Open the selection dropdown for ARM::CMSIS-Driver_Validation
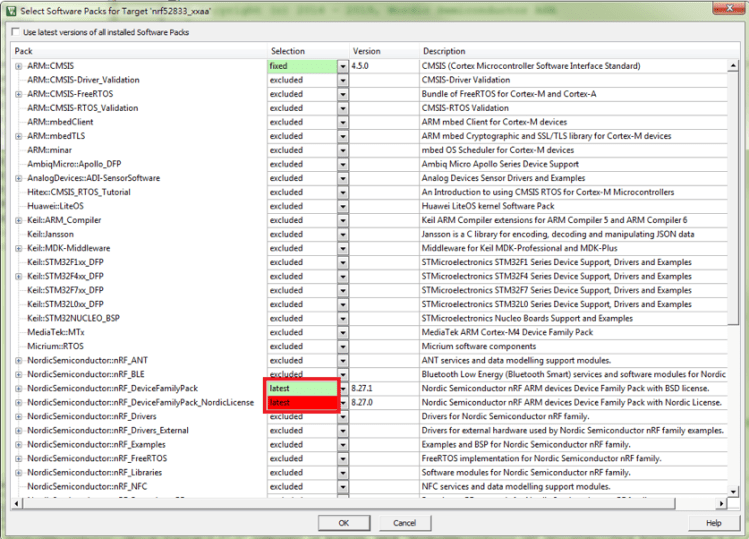 [343, 80]
